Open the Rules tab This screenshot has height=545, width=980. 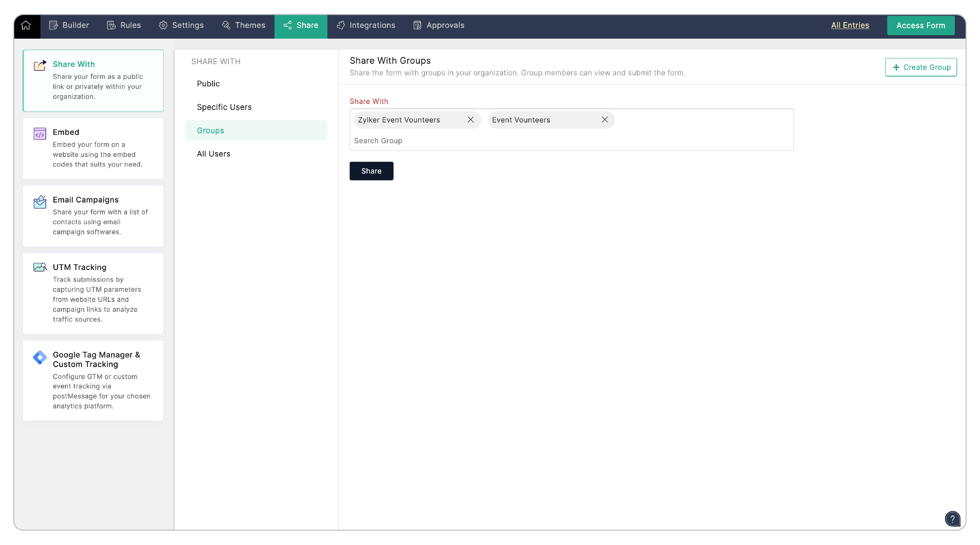(124, 26)
